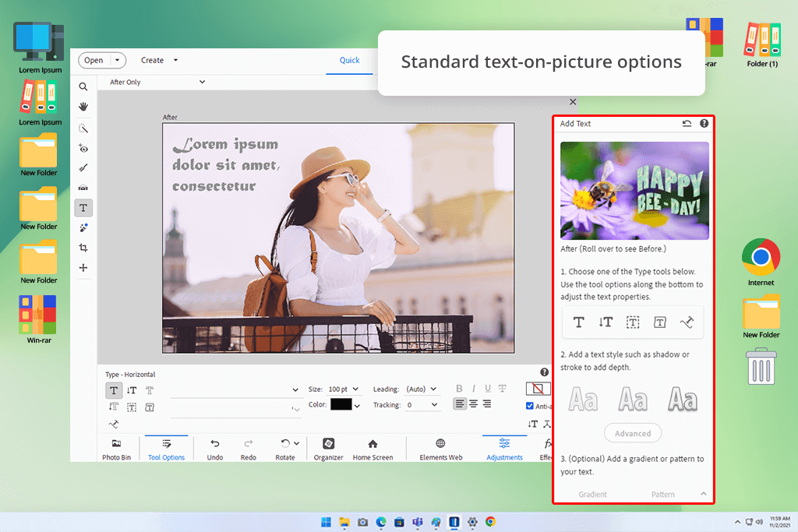Viewport: 798px width, 532px height.
Task: Click the Undo button in bottom bar
Action: 215,448
